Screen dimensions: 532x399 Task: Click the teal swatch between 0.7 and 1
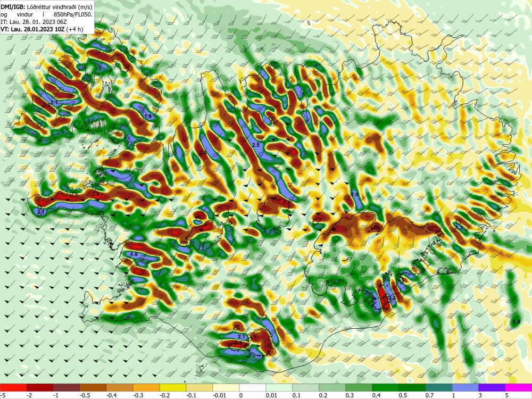coord(439,387)
